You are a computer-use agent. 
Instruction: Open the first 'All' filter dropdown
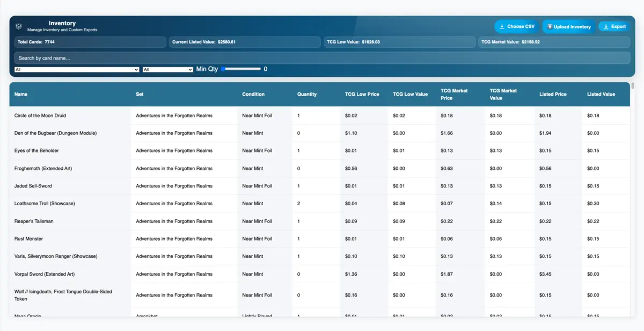click(77, 69)
